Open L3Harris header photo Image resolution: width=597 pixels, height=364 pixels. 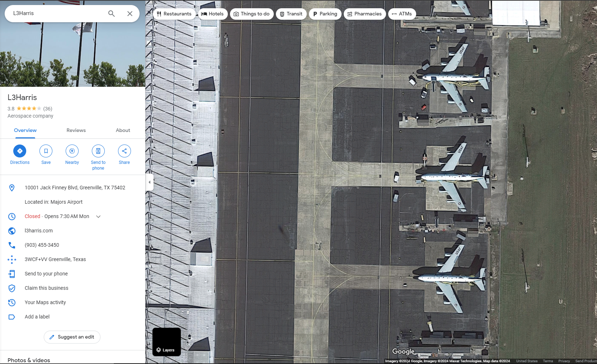pyautogui.click(x=72, y=55)
